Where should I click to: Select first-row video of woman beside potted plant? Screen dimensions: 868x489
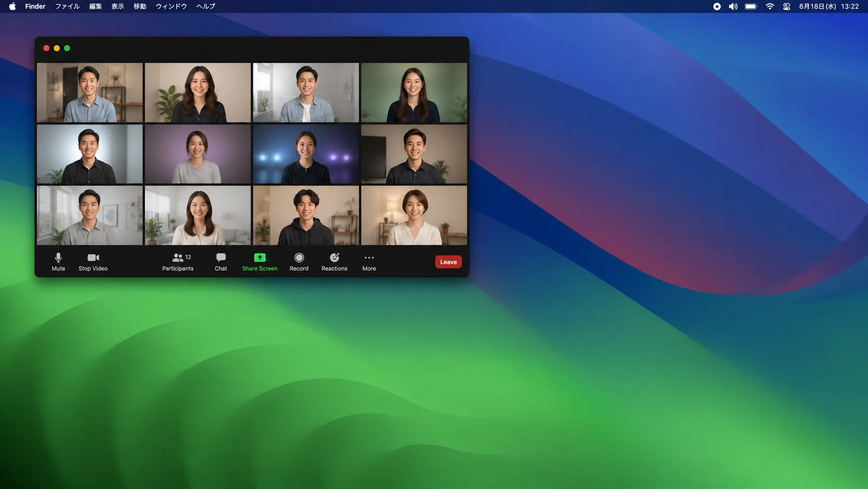point(198,92)
